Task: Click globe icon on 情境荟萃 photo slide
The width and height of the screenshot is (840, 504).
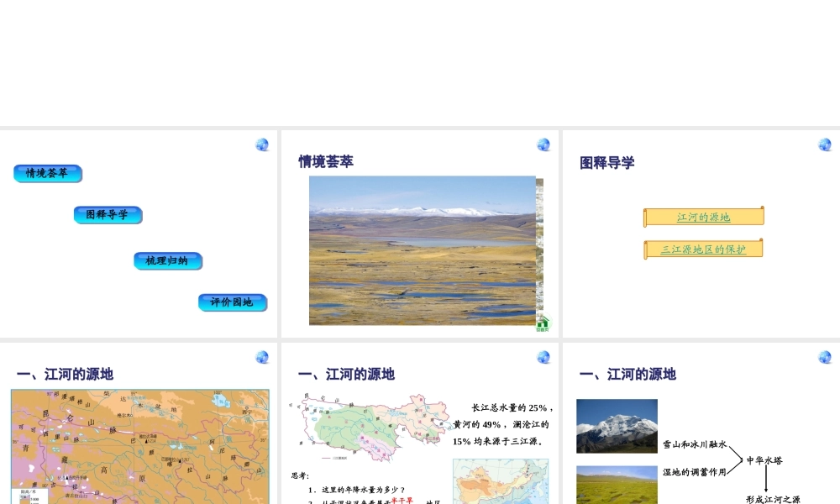Action: click(x=543, y=144)
